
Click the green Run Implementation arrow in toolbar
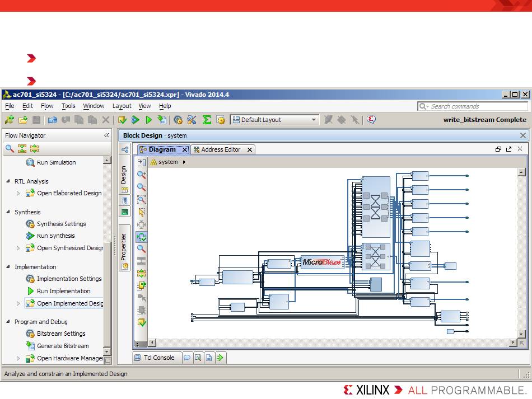148,120
